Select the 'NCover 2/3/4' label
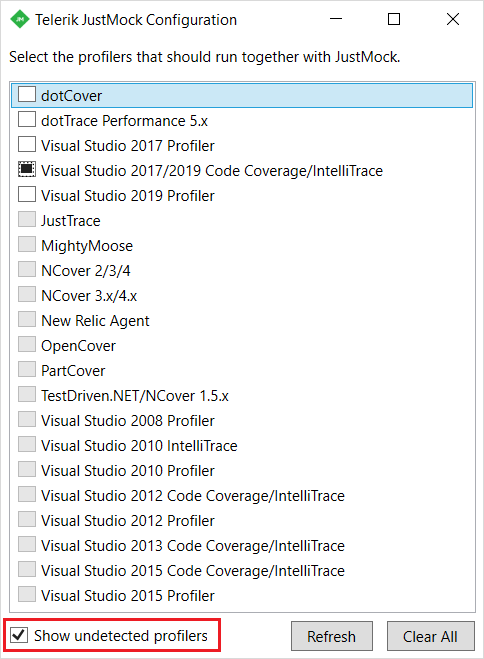 [86, 271]
